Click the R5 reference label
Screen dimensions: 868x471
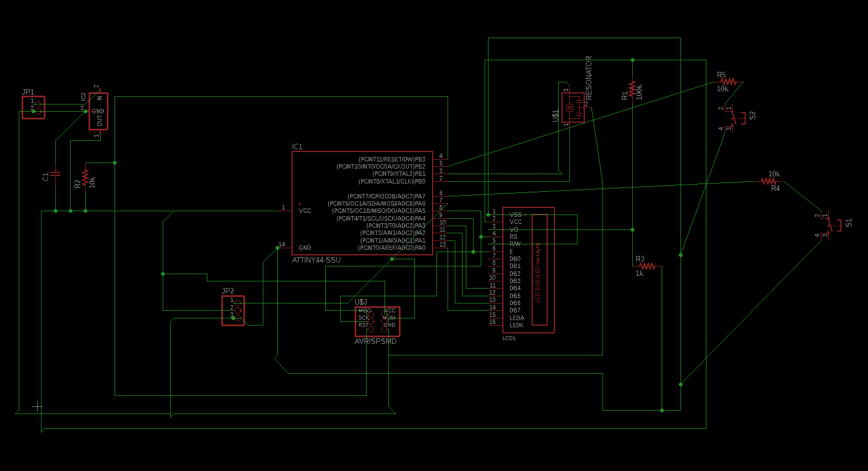721,75
